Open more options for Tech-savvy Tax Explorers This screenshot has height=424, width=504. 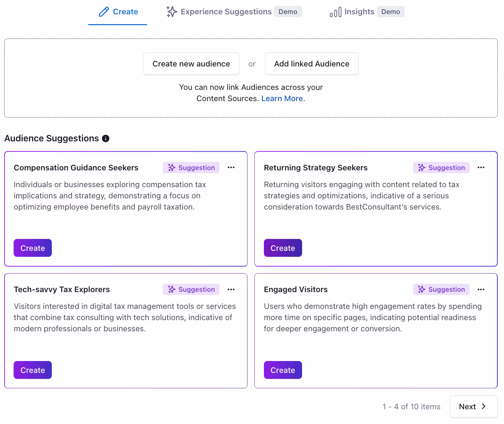point(231,289)
